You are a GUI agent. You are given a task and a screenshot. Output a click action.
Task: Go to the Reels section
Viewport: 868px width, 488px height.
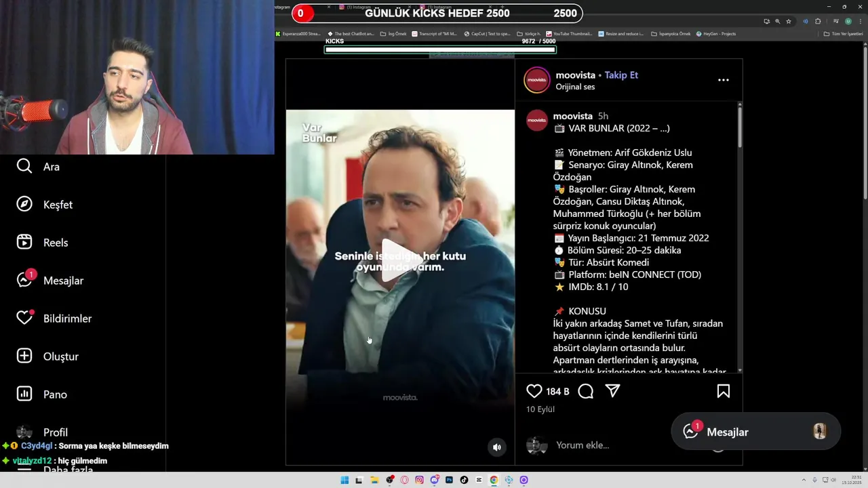coord(42,243)
